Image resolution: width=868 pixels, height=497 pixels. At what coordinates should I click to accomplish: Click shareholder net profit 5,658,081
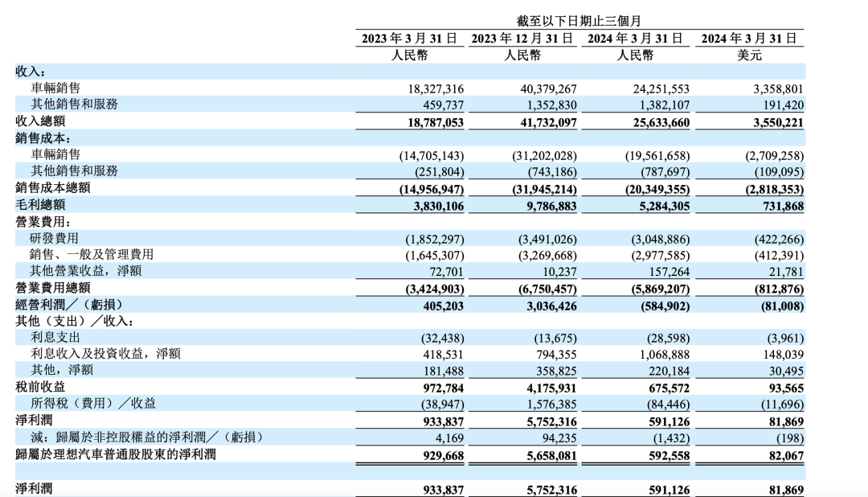coord(552,456)
